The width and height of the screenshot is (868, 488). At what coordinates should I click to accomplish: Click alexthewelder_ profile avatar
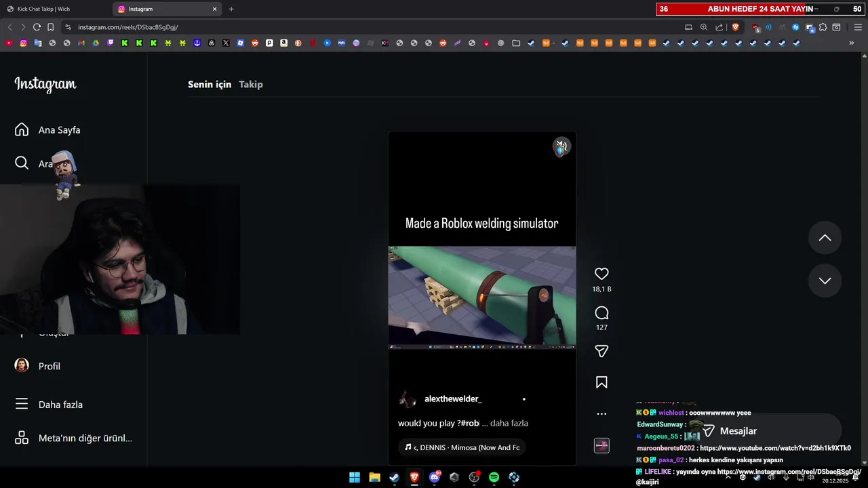[408, 399]
